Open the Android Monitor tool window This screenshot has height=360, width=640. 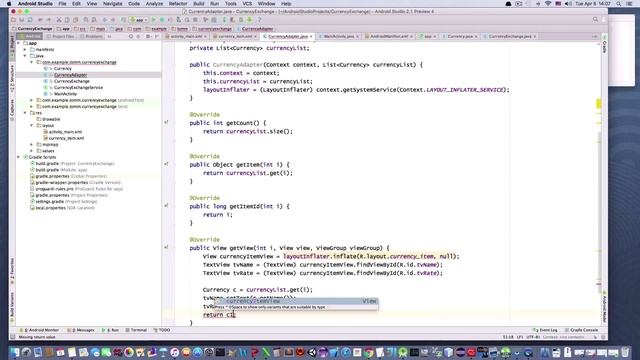pos(41,330)
